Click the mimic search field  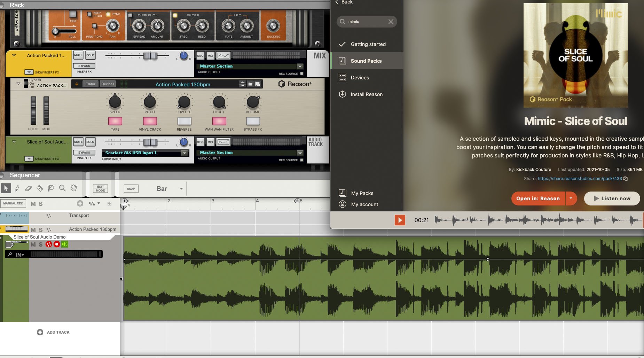366,22
